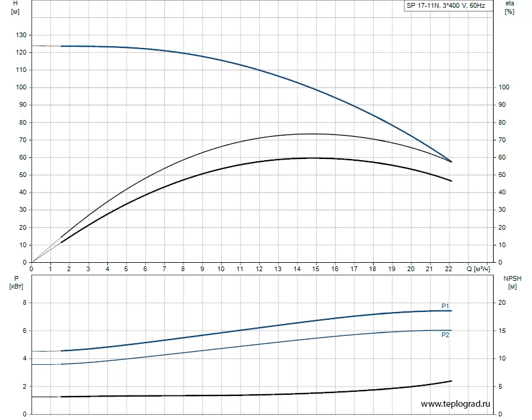Click the 130 tick on the H axis

pos(20,35)
